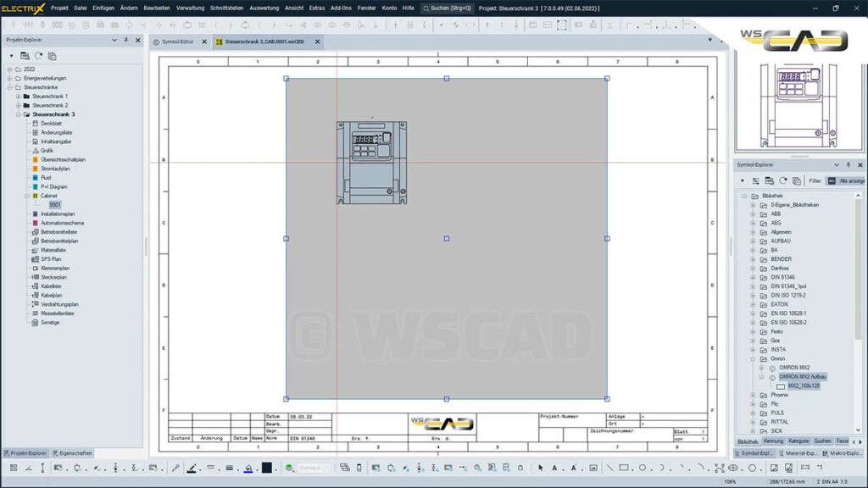Click the eyedropper tool in bottom toolbar
This screenshot has height=488, width=868.
[175, 468]
